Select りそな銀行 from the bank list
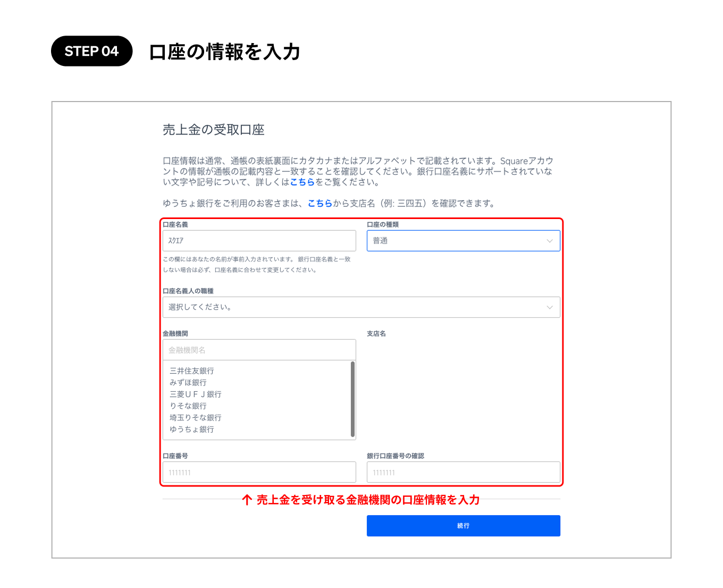Screen dimensions: 723x588 (188, 406)
